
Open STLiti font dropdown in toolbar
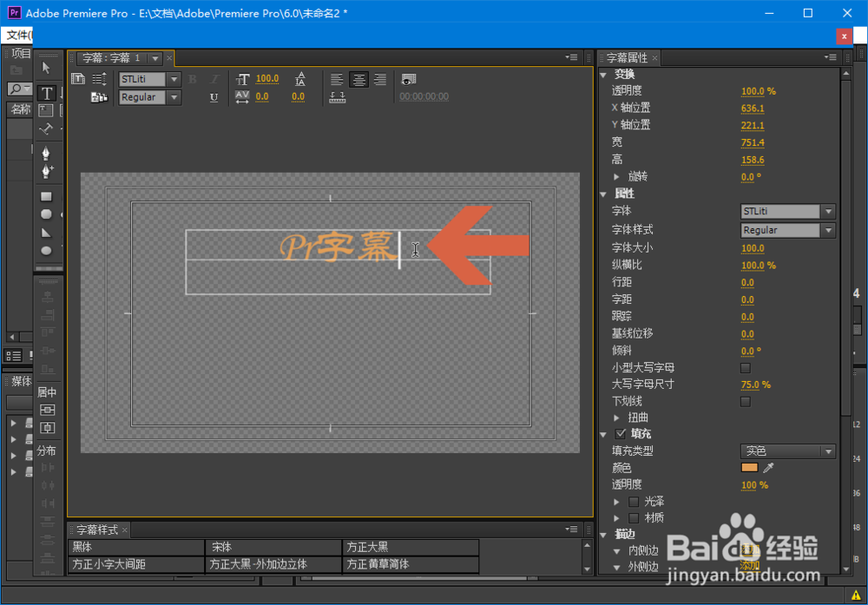[x=174, y=79]
